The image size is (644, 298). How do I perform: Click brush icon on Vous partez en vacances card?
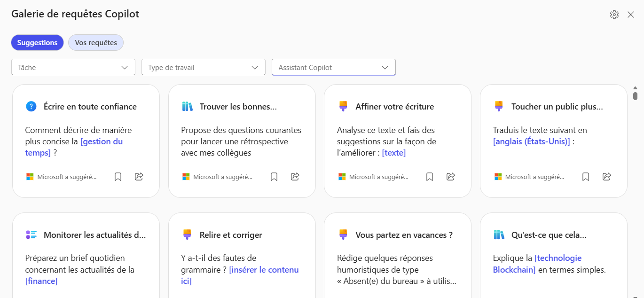pyautogui.click(x=343, y=235)
